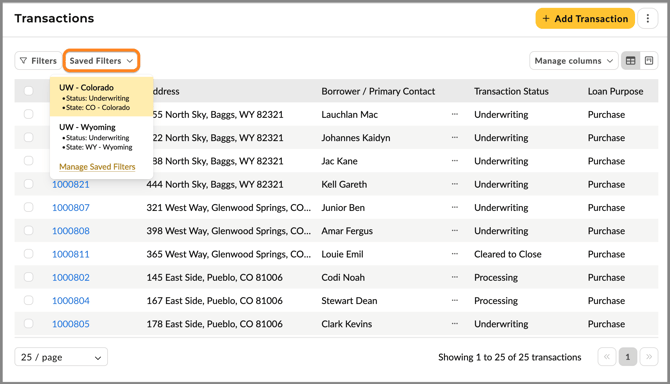Apply the UW - Wyoming saved filter
Image resolution: width=670 pixels, height=384 pixels.
pos(102,137)
